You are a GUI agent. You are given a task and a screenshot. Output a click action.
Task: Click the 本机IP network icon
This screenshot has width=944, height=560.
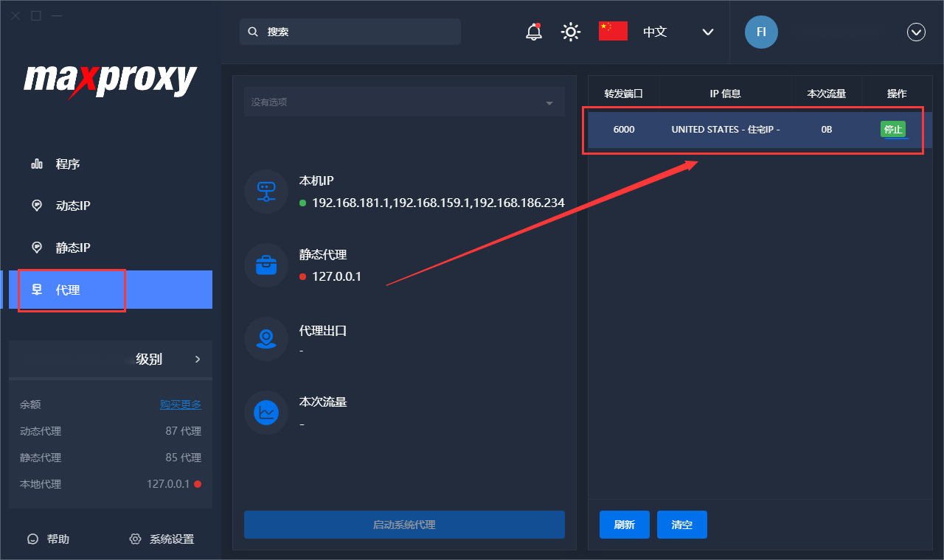point(266,192)
